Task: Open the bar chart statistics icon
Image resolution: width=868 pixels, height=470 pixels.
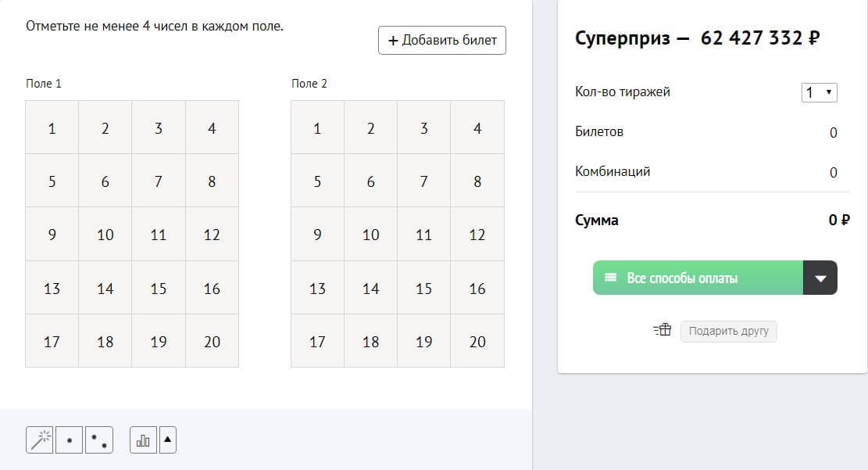Action: coord(143,440)
